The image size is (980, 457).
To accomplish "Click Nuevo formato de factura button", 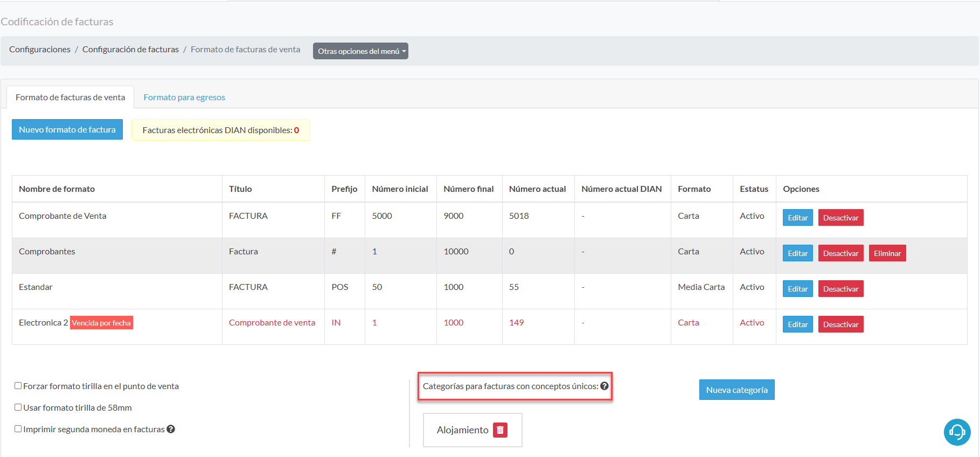I will pyautogui.click(x=67, y=130).
